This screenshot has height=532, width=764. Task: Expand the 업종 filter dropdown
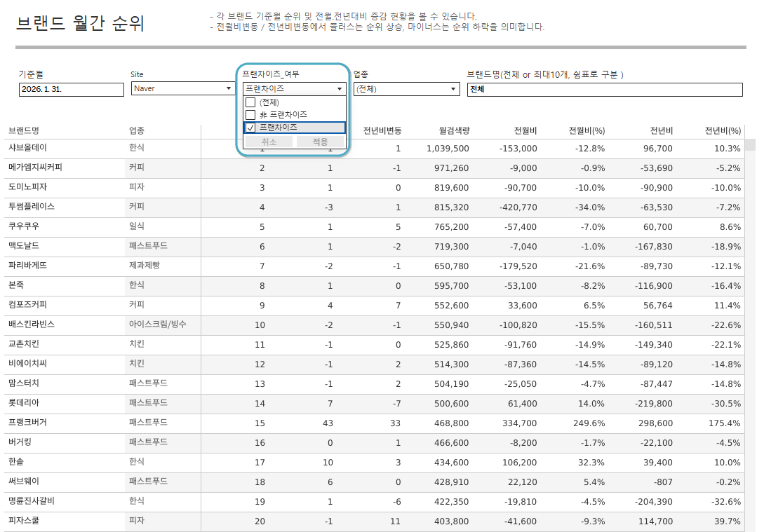click(406, 89)
